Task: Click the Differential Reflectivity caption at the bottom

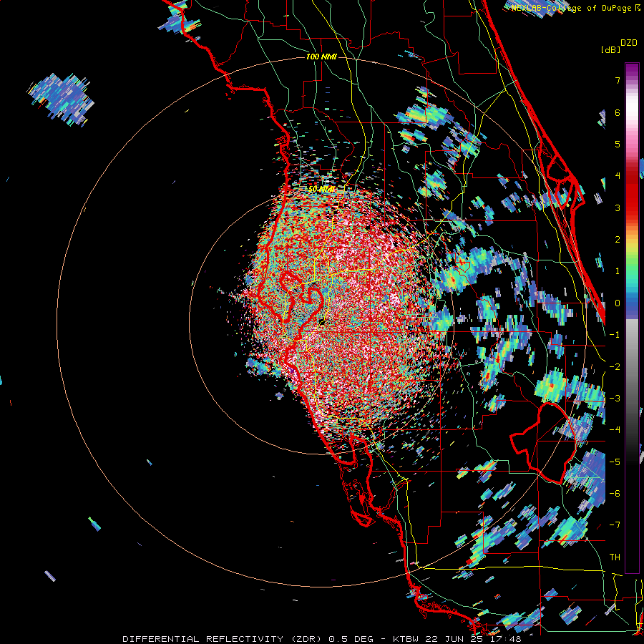Action: pyautogui.click(x=321, y=639)
